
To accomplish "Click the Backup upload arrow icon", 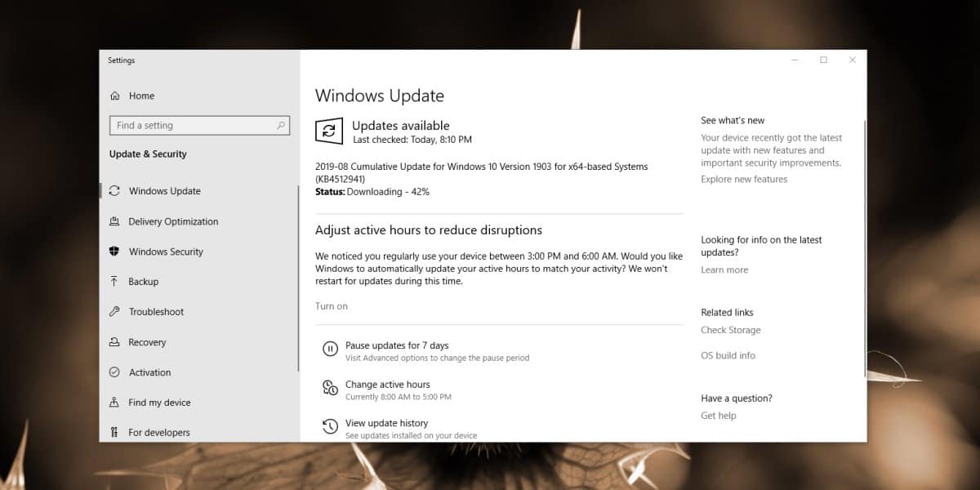I will (x=114, y=282).
